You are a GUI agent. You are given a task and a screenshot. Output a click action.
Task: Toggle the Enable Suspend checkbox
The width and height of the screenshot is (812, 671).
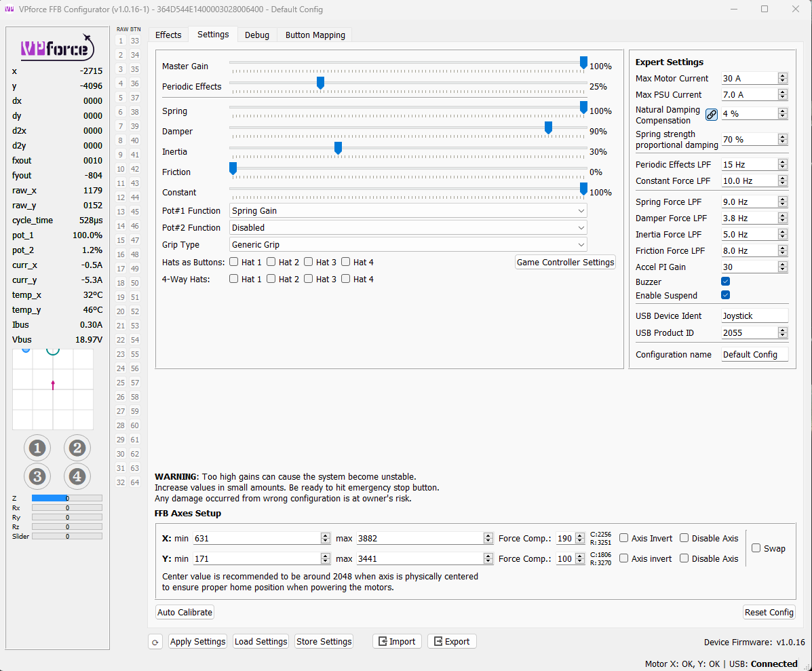click(725, 295)
